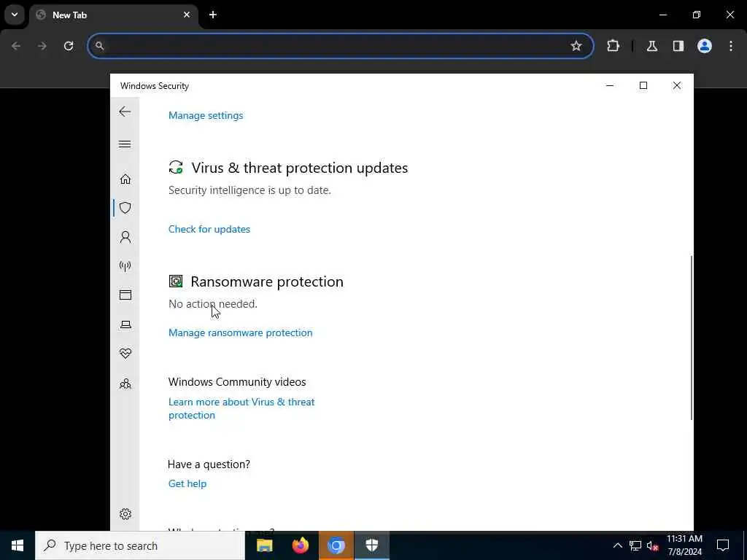747x560 pixels.
Task: Open Windows Security settings gear
Action: (125, 514)
